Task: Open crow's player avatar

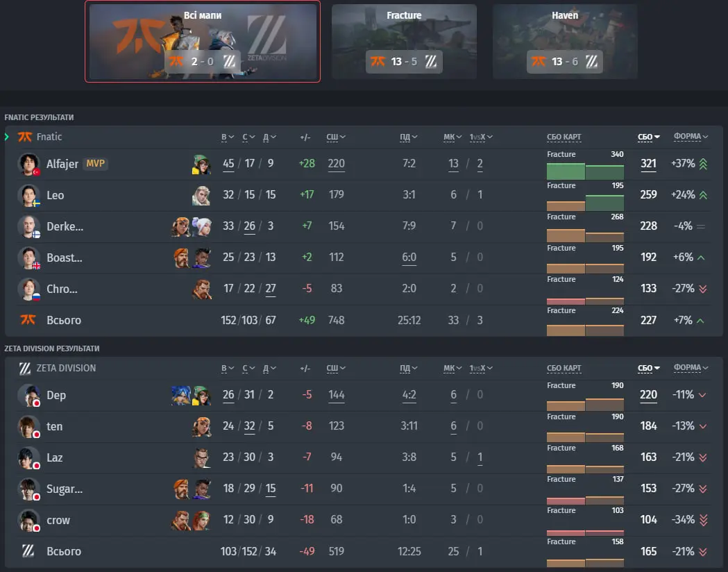Action: click(28, 520)
